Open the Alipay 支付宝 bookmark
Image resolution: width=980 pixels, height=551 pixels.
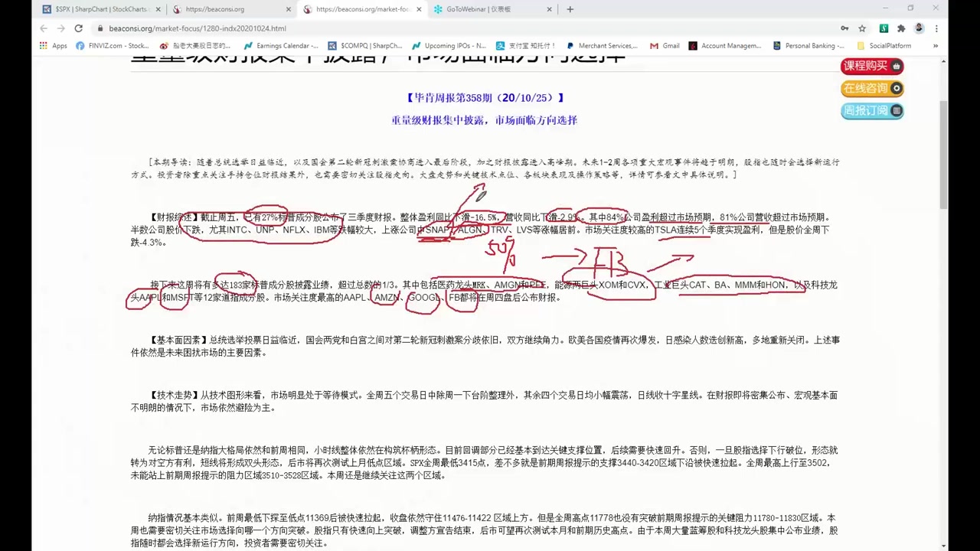point(525,46)
